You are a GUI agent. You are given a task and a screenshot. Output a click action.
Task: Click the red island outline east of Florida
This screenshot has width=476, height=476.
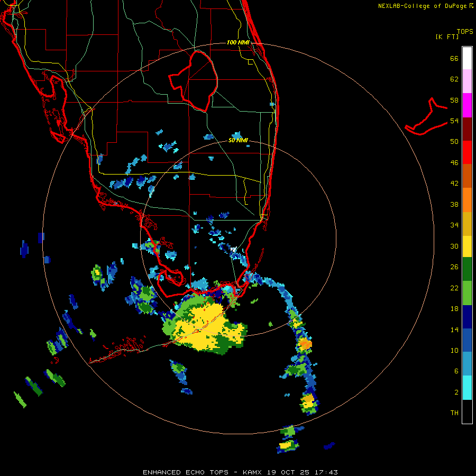(x=426, y=117)
